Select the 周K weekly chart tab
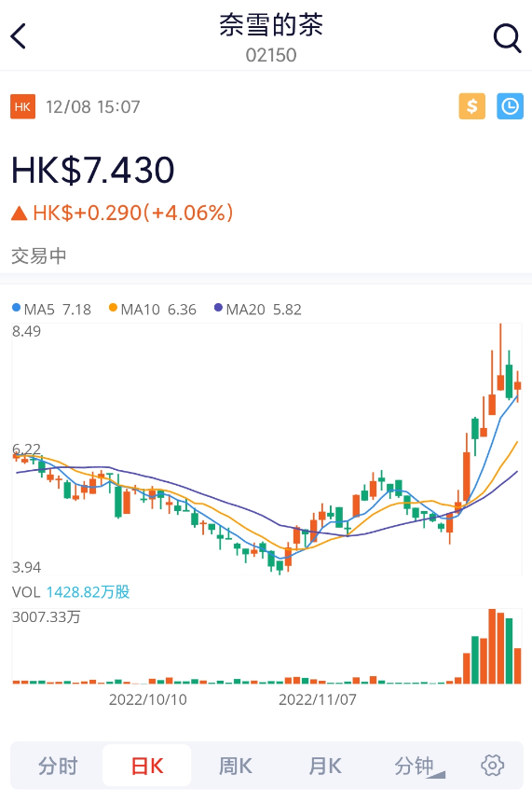 236,766
